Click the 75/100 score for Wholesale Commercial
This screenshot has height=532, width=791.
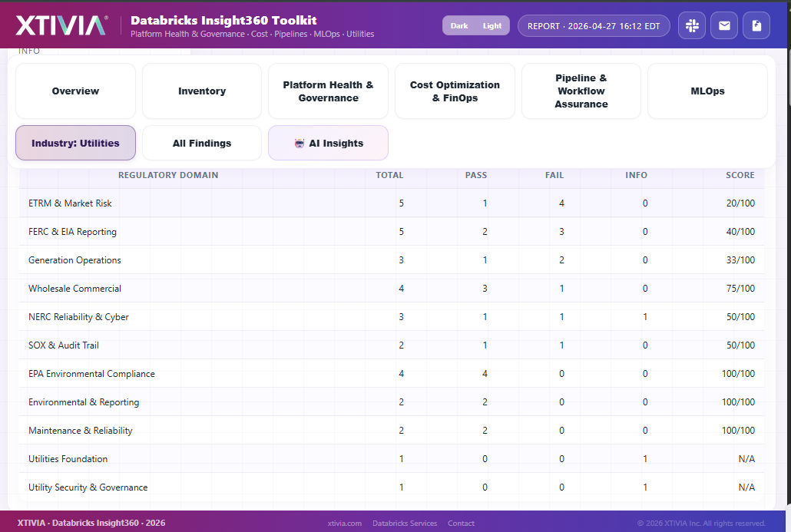pos(740,289)
